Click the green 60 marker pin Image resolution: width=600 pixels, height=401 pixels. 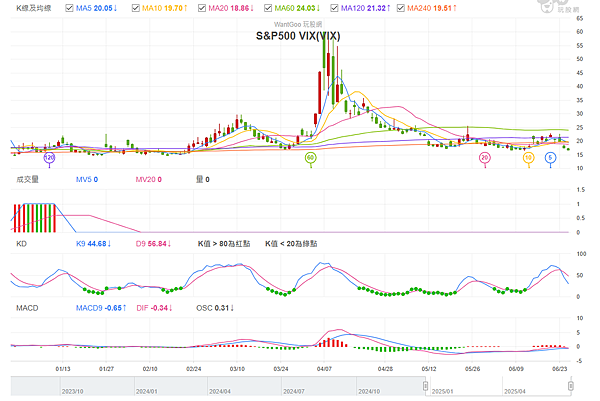tap(310, 158)
